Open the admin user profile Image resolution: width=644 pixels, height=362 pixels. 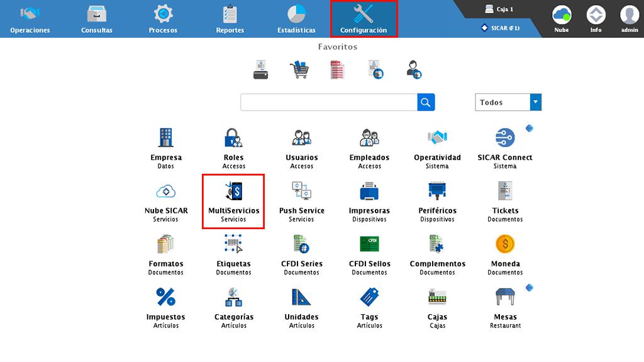629,19
